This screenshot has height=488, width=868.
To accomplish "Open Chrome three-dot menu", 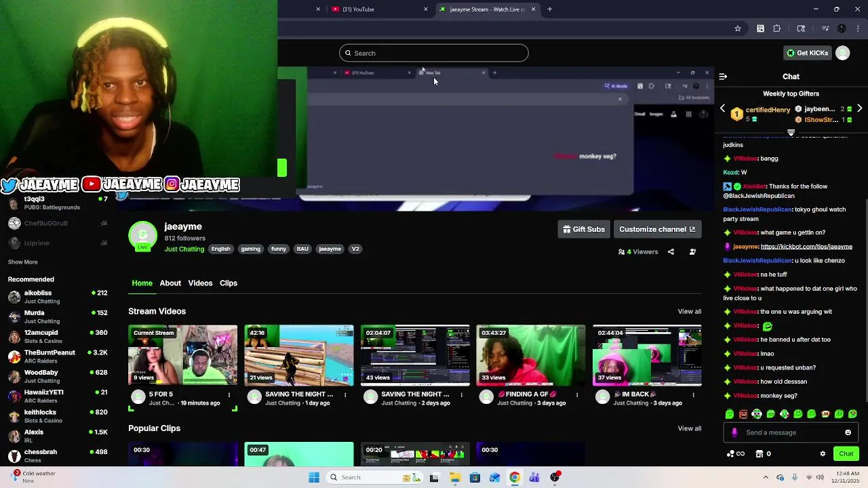I will pyautogui.click(x=858, y=28).
